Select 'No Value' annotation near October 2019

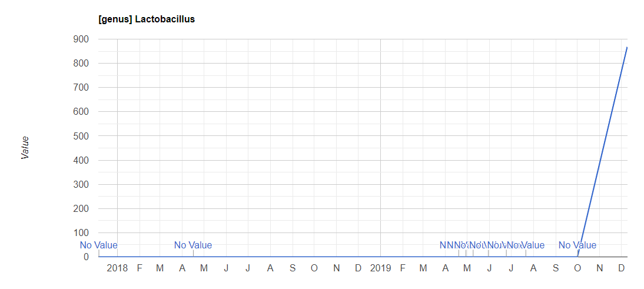point(577,245)
